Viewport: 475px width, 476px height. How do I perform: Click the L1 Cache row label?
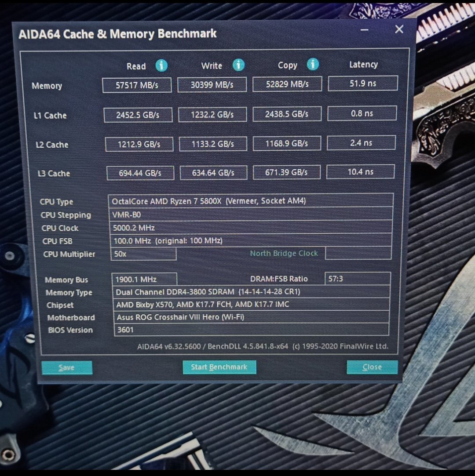tap(50, 115)
